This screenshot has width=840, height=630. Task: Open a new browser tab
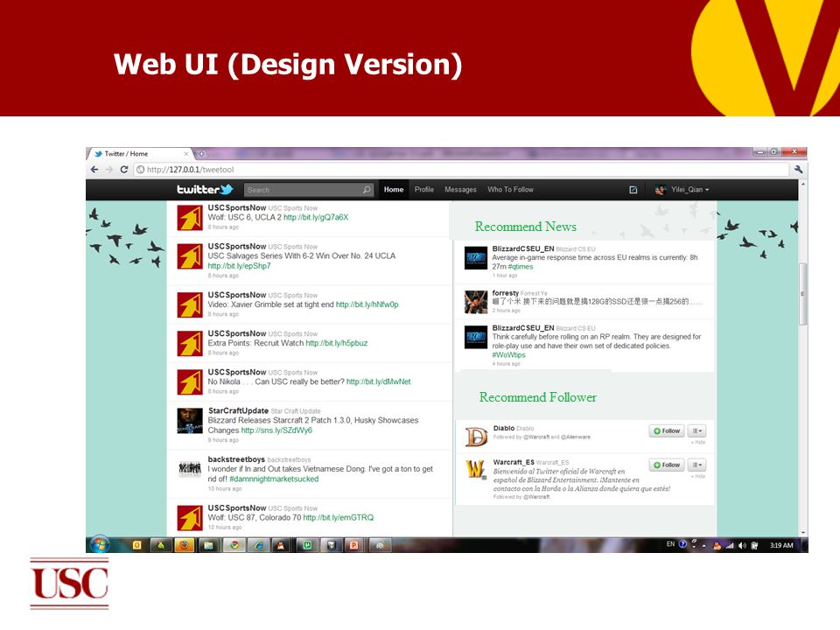point(201,154)
